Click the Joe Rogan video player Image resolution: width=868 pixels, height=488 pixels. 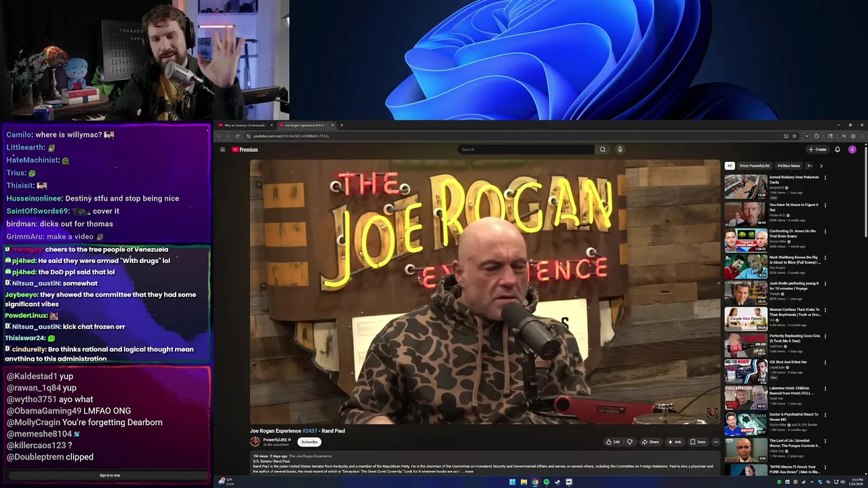pos(485,291)
